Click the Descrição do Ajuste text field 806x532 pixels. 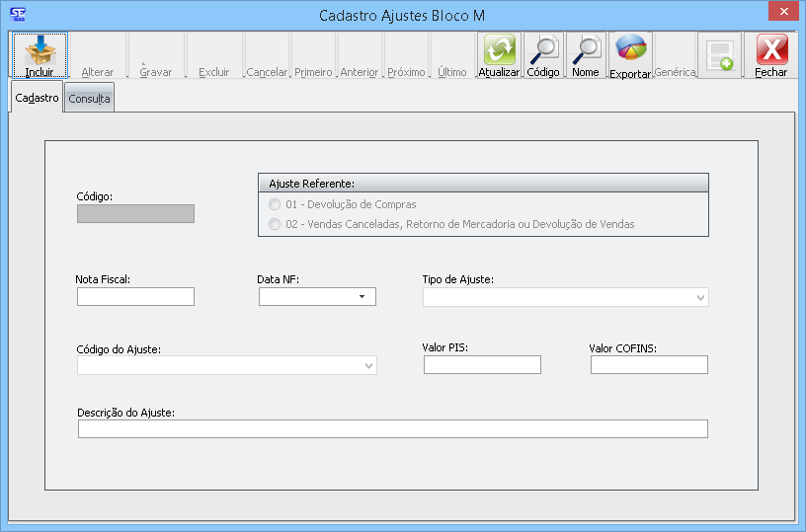tap(392, 428)
